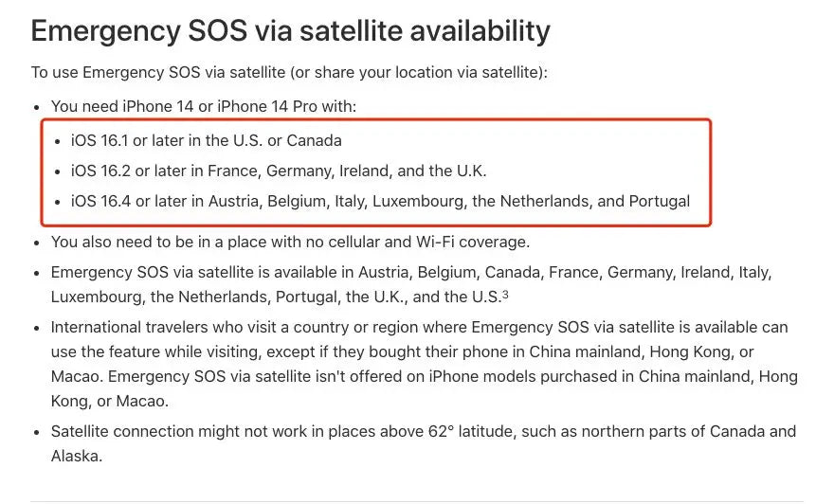Click the horizontal divider line at page bottom
The image size is (834, 504).
[417, 501]
